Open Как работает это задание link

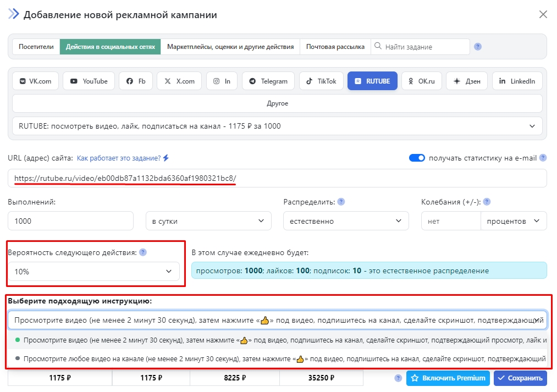[119, 158]
